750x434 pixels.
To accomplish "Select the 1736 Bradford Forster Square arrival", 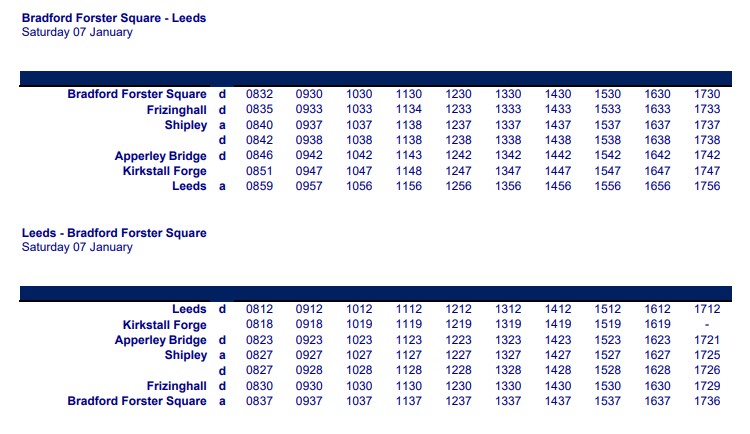I will pos(707,401).
